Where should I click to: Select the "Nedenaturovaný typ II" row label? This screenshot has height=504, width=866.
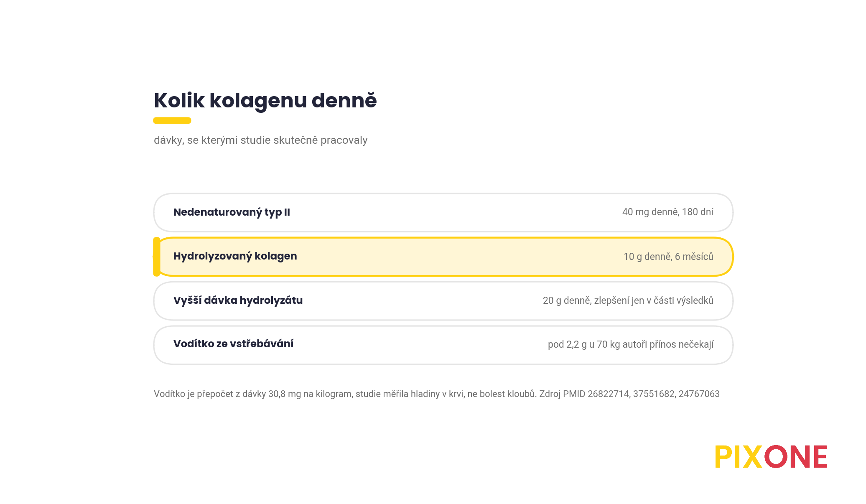coord(232,212)
